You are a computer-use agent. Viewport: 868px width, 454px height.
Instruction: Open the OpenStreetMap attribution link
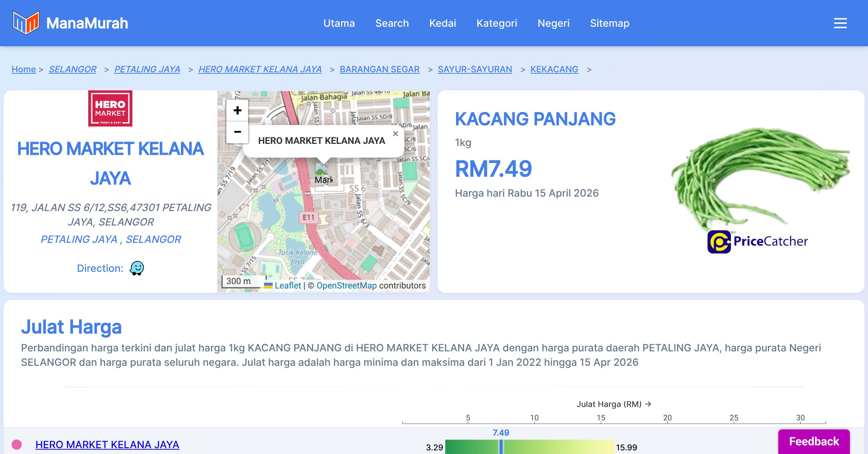(346, 286)
